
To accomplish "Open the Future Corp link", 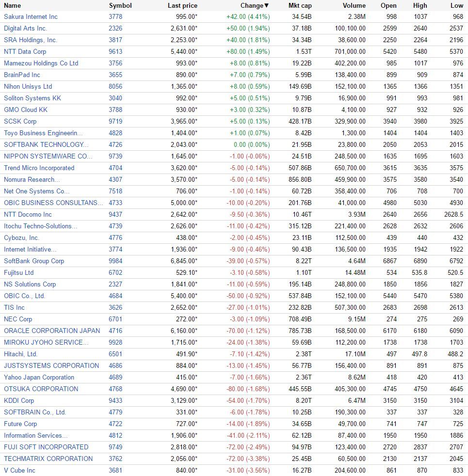I will click(x=20, y=424).
